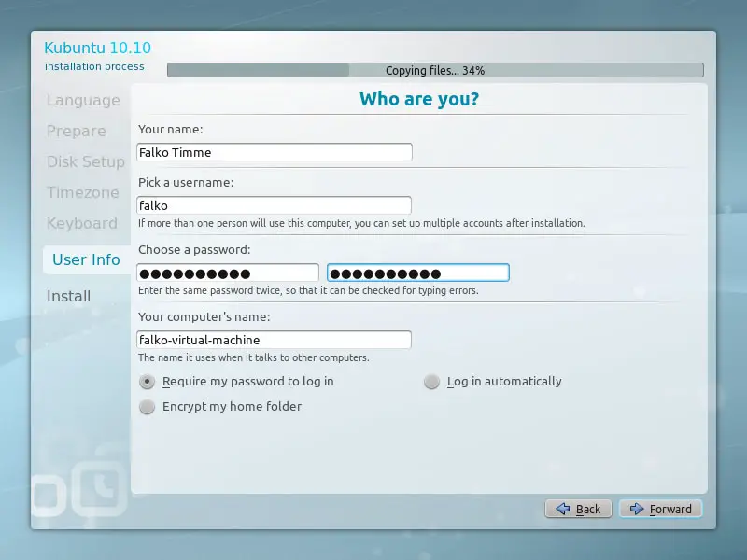747x560 pixels.
Task: Go to Timezone step
Action: tap(83, 192)
